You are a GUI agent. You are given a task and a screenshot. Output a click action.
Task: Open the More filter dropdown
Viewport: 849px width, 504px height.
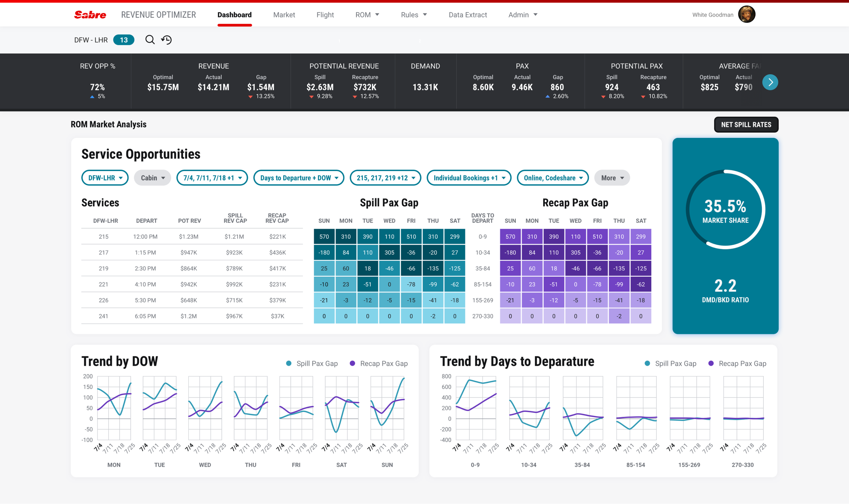(x=611, y=178)
